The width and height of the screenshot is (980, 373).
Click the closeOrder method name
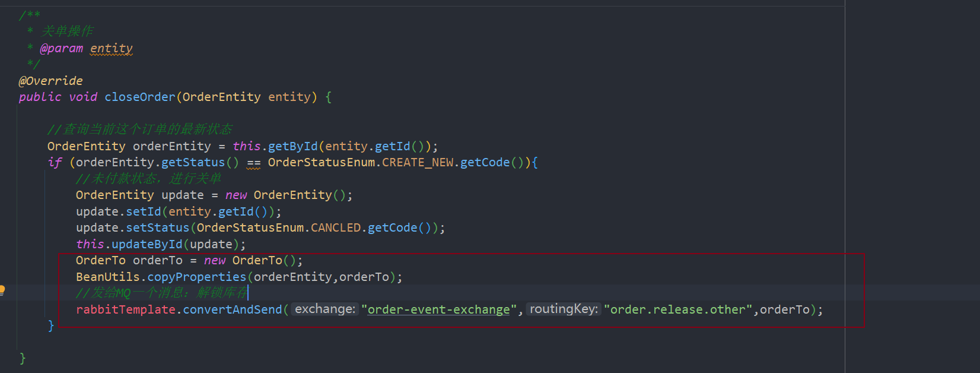(140, 97)
